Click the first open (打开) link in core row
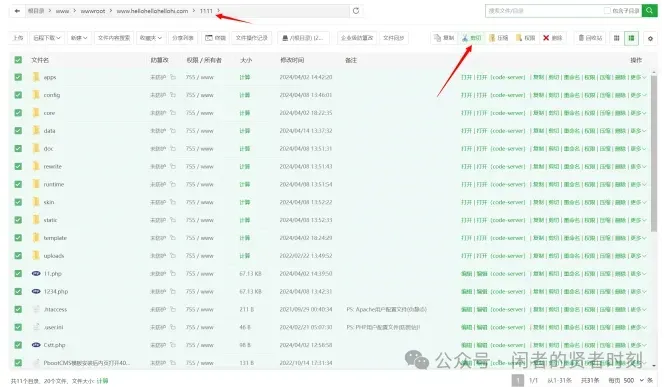 pos(466,113)
